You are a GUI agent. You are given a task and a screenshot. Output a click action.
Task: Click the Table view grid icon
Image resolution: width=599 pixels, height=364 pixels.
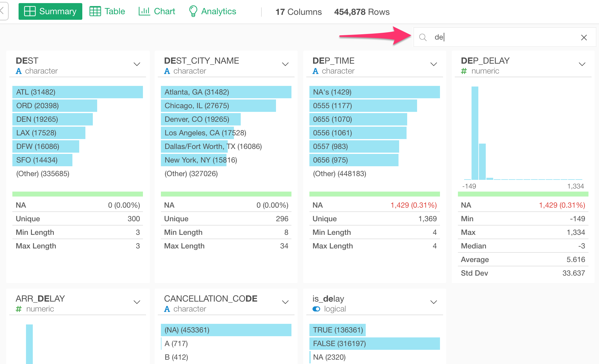(96, 11)
